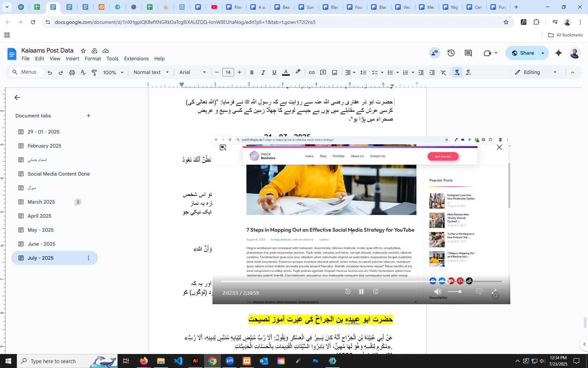Rewind the video with the back icon
The image size is (588, 368).
point(348,292)
